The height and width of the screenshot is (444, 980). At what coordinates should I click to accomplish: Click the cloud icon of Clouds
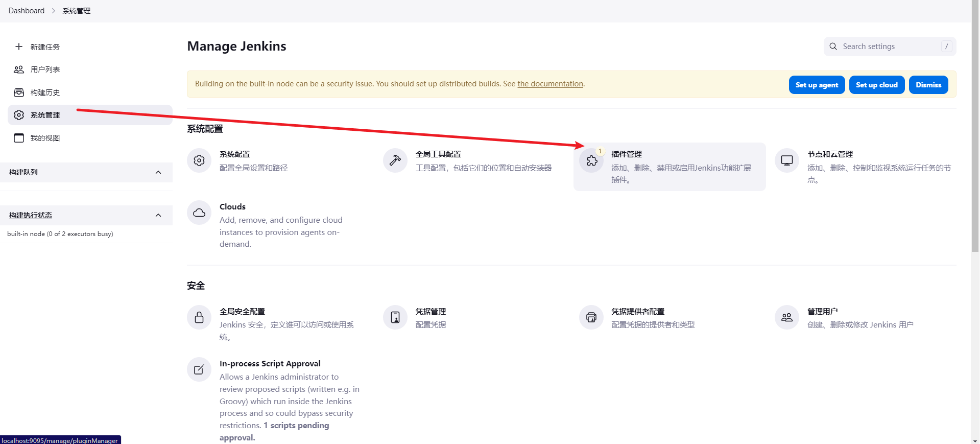click(x=199, y=213)
